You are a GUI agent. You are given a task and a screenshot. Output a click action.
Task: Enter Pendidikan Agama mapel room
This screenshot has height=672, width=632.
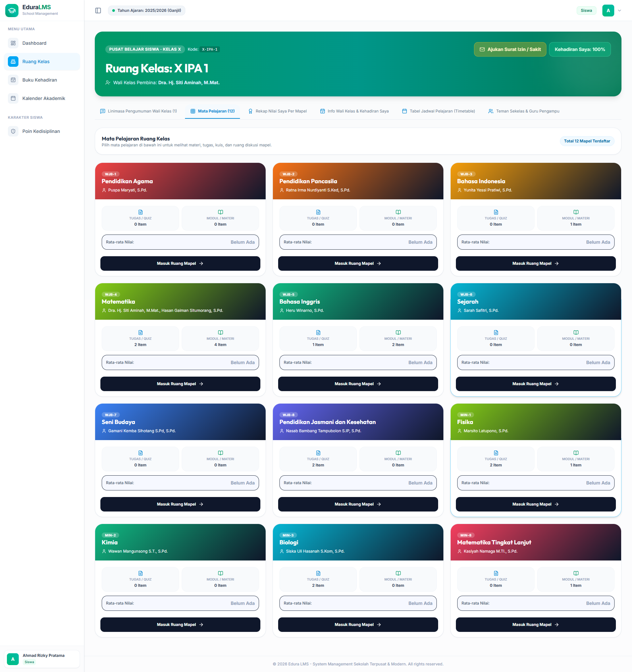pos(180,263)
